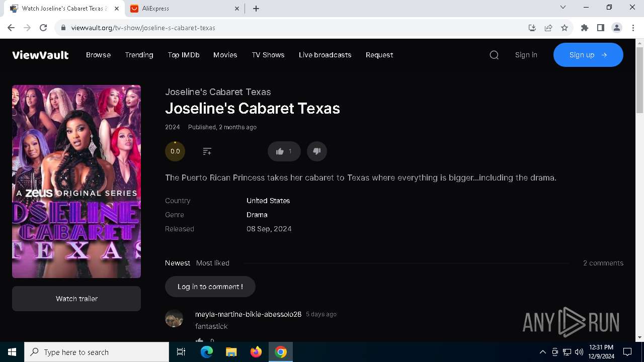Click the Sign in link
Viewport: 644px width, 362px height.
pyautogui.click(x=526, y=55)
